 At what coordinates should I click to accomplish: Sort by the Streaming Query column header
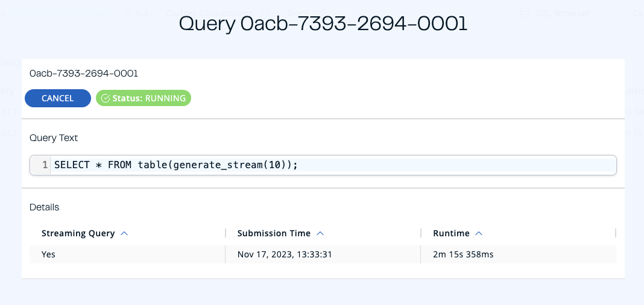[78, 233]
